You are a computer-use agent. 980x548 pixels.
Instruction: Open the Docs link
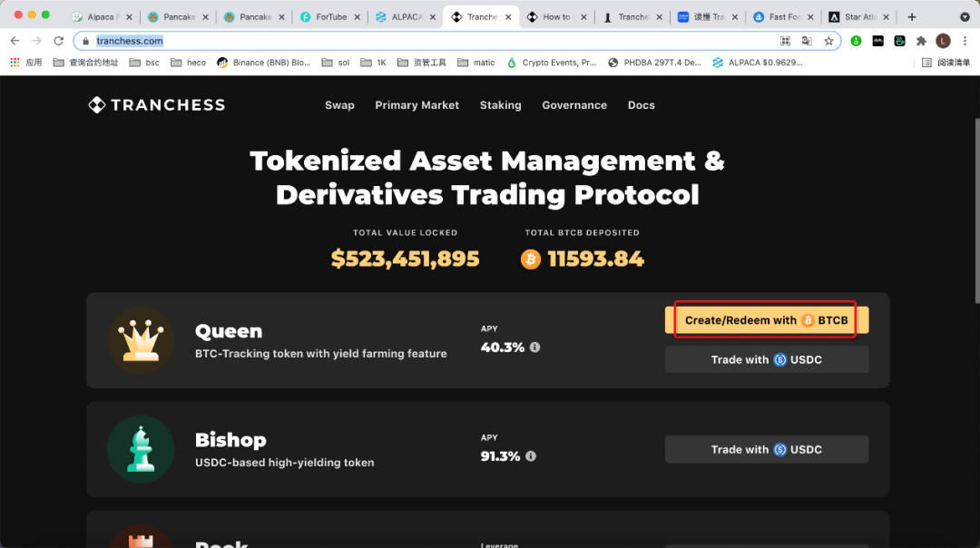coord(642,105)
